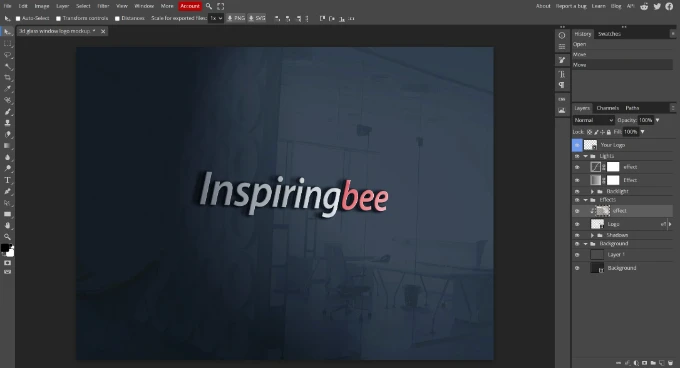Enable the Distances checkbox
This screenshot has height=368, width=680.
[x=117, y=19]
